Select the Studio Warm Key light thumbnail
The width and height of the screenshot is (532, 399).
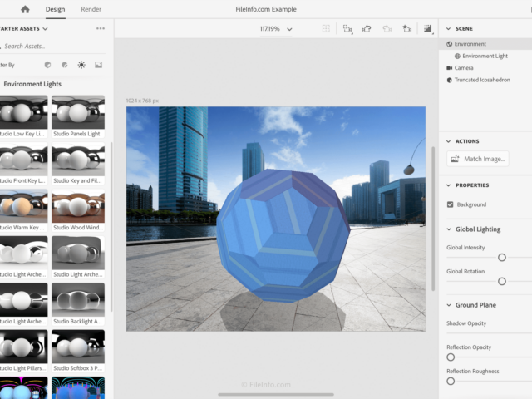(24, 207)
